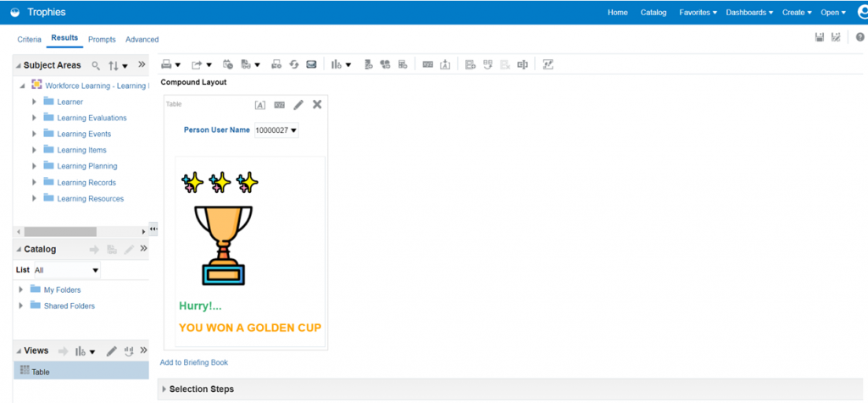Expand the Shared Folders node
Image resolution: width=868 pixels, height=403 pixels.
[21, 306]
